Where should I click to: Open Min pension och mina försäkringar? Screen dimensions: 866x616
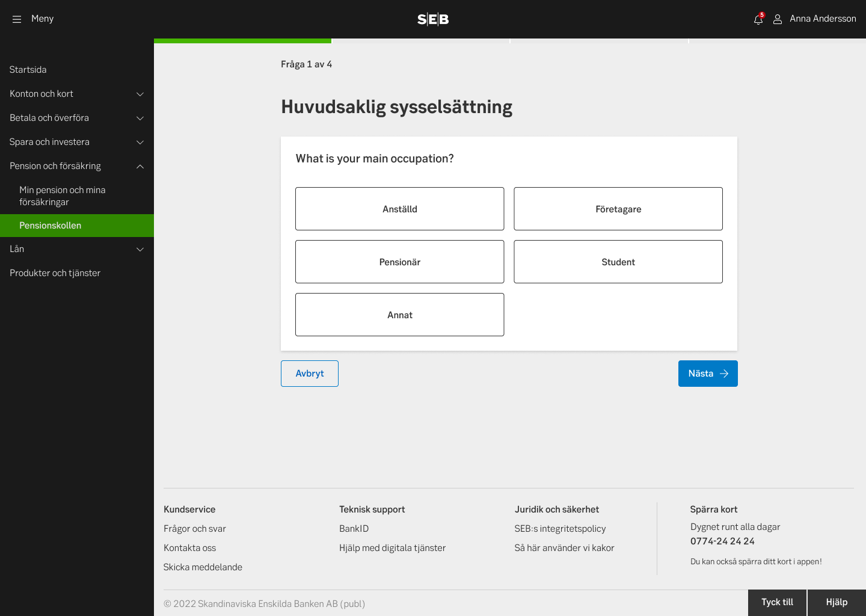[63, 196]
